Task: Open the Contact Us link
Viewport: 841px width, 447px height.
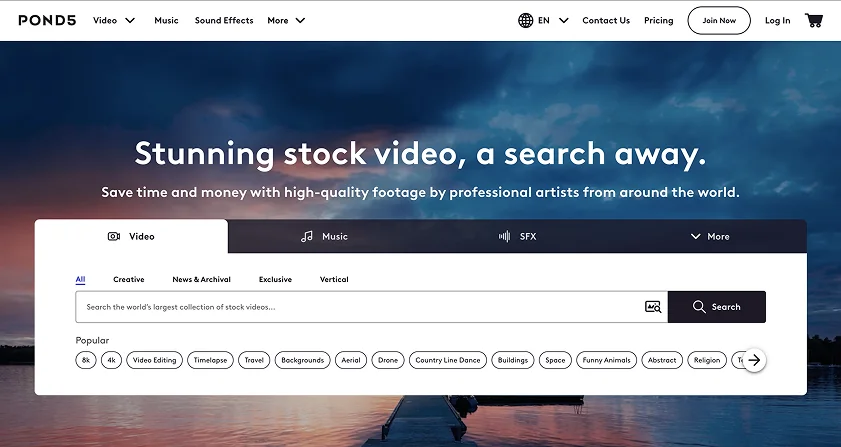Action: tap(606, 20)
